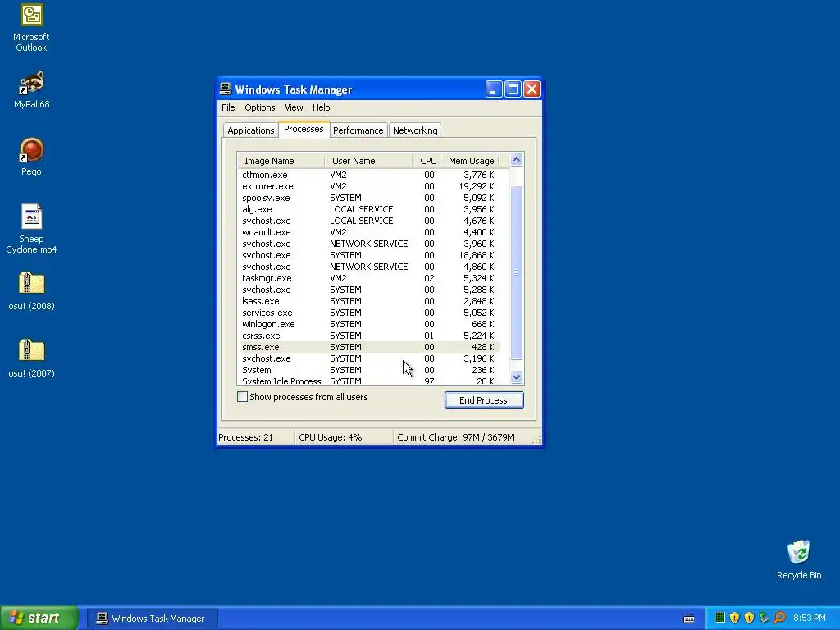Select the Recycle Bin icon

click(799, 559)
